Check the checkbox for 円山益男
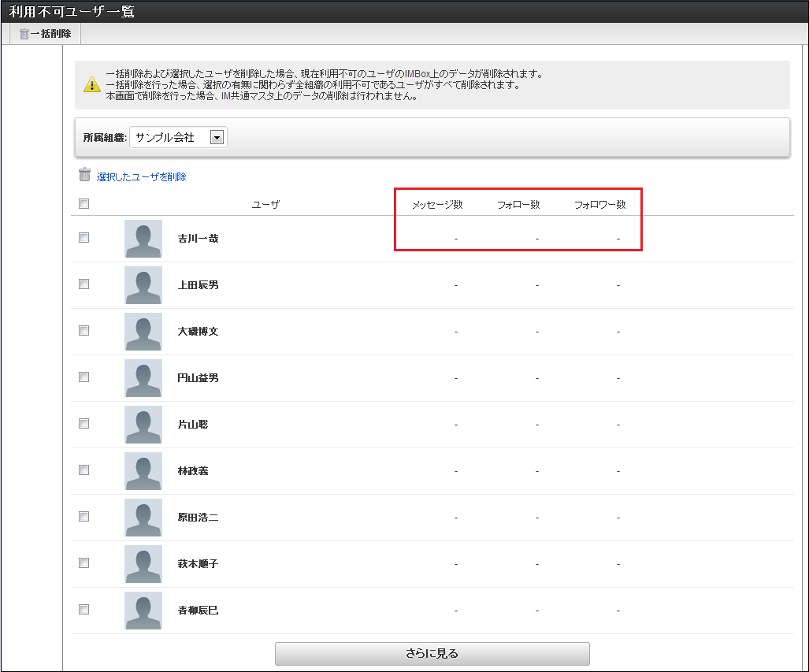This screenshot has height=672, width=809. 84,377
